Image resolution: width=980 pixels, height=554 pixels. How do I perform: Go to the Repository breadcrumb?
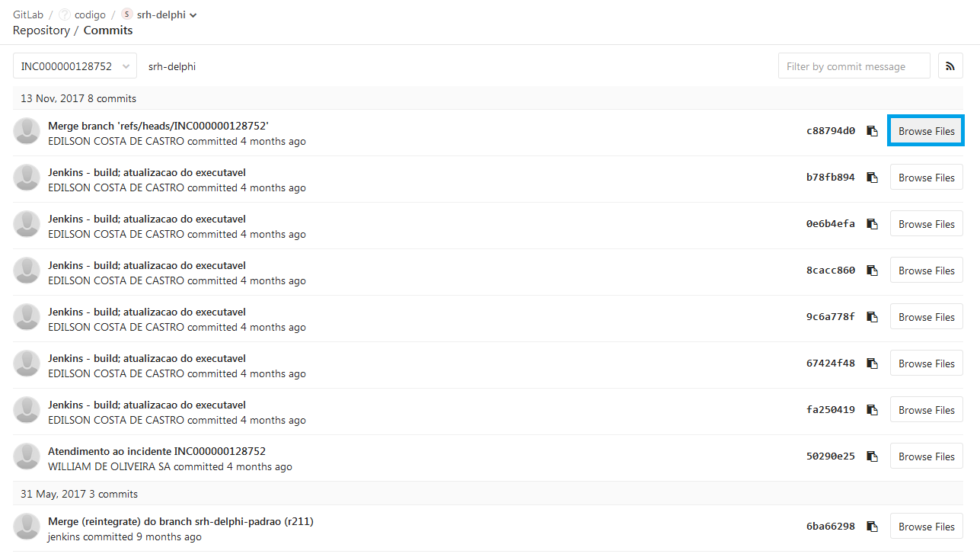(x=41, y=30)
